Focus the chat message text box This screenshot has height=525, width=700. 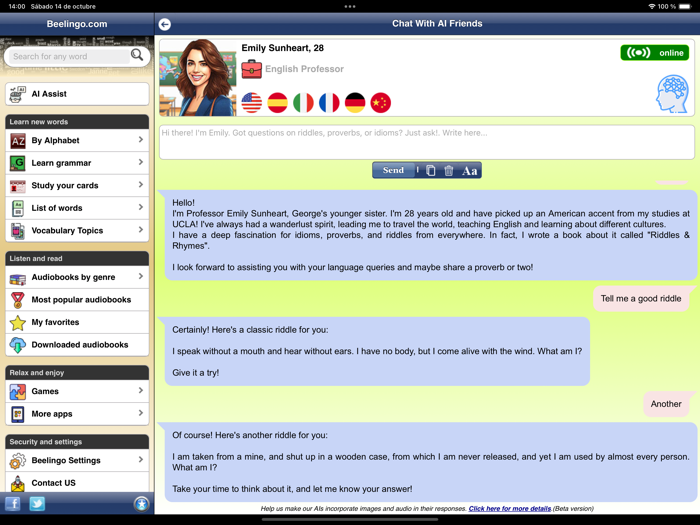[x=427, y=142]
